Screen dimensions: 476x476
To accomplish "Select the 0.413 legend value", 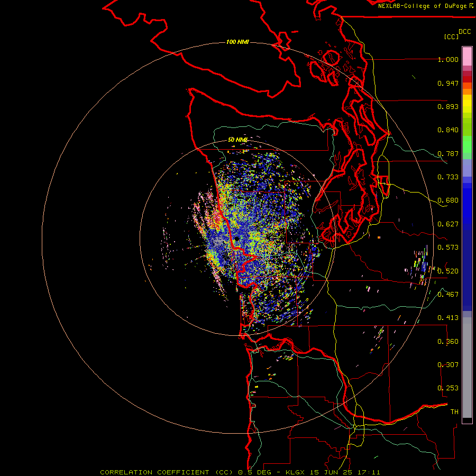I will [448, 318].
